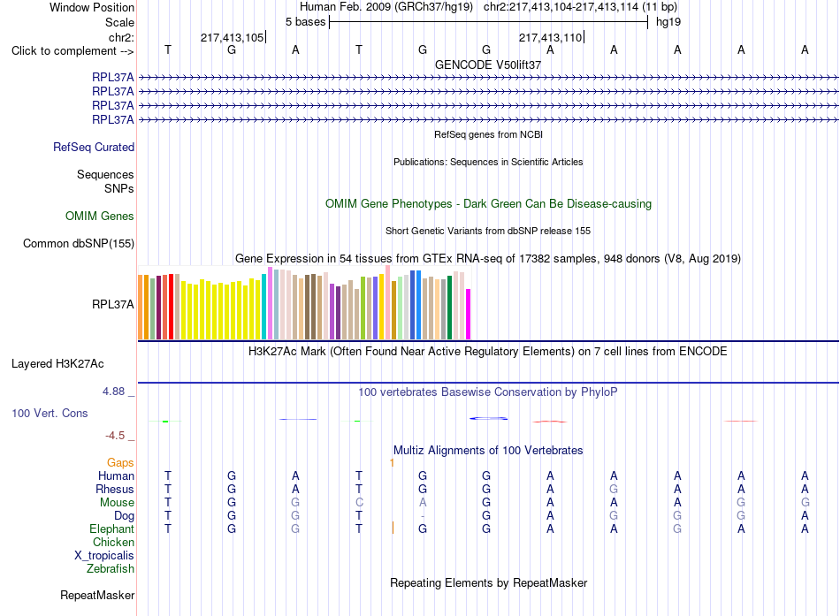This screenshot has height=616, width=840.
Task: Click the 217,413,105 position marker
Action: pyautogui.click(x=233, y=37)
